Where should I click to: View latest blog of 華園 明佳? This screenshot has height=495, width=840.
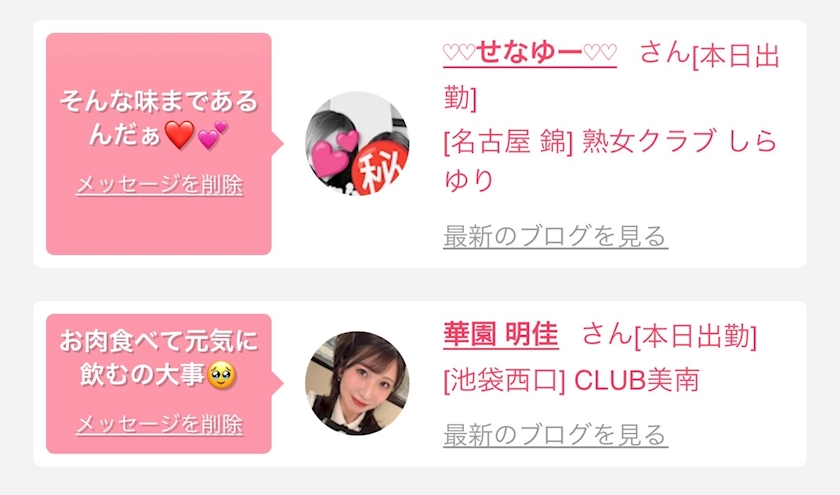[x=556, y=434]
